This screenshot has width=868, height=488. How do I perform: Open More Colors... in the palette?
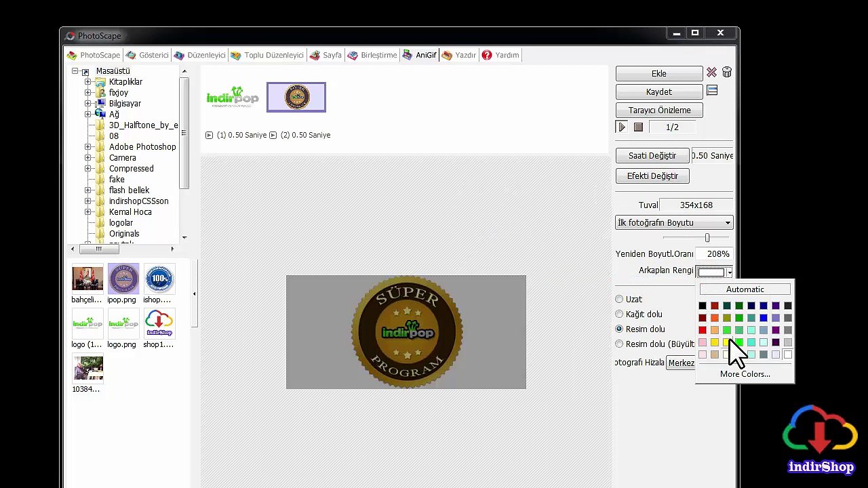(745, 374)
